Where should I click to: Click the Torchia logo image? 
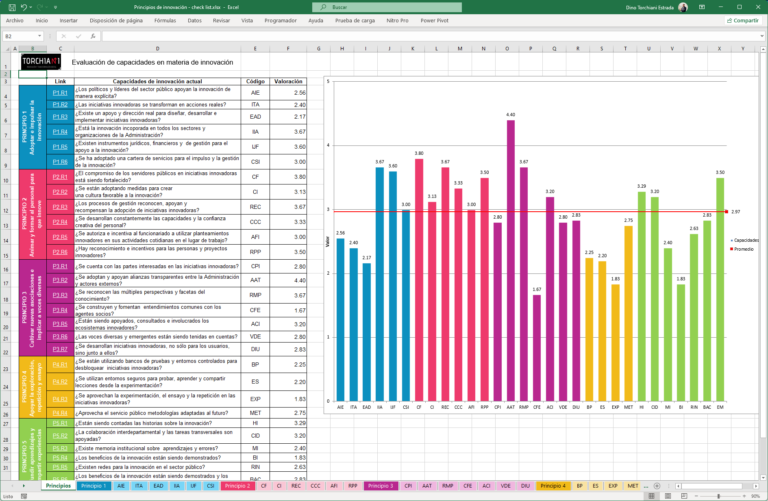(x=40, y=62)
